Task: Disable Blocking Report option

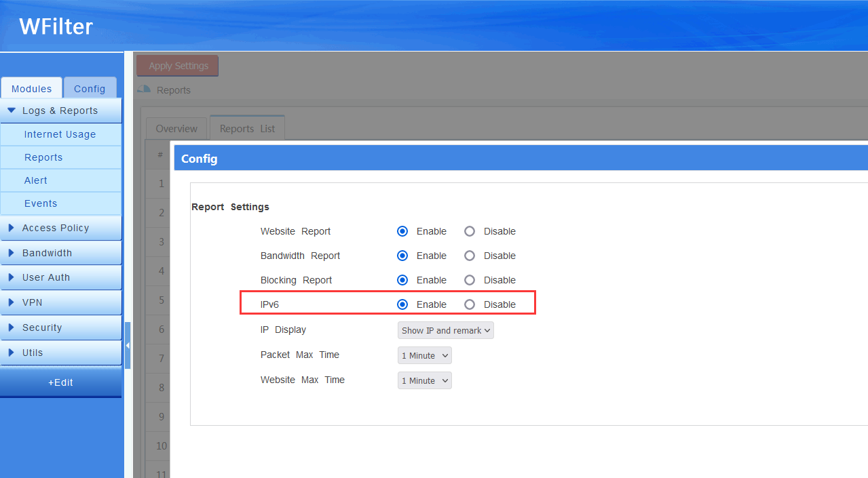Action: click(470, 280)
